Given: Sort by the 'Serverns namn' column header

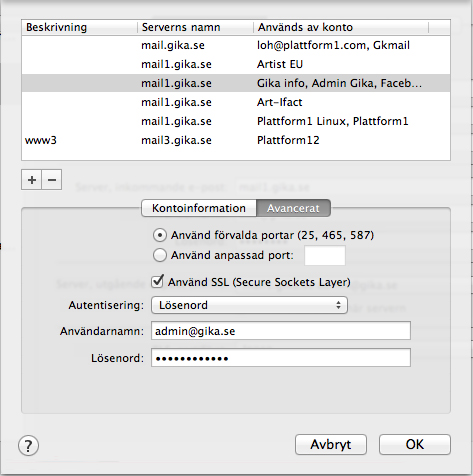Looking at the screenshot, I should [195, 27].
